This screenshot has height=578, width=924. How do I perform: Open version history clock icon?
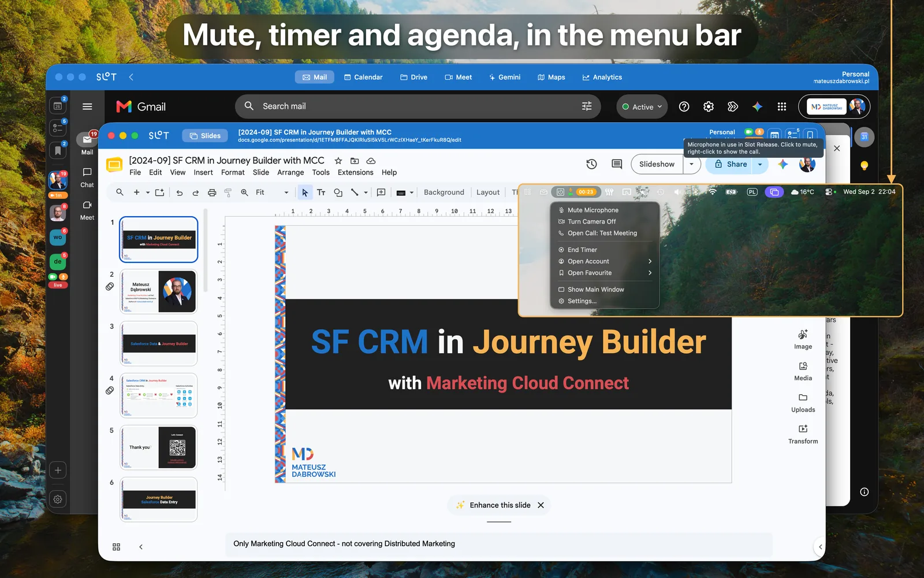pos(591,164)
